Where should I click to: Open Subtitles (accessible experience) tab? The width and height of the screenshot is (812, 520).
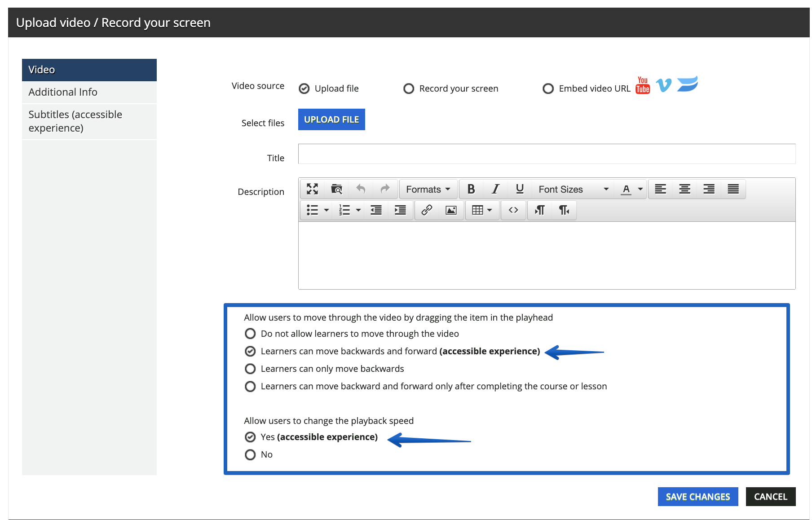tap(89, 121)
